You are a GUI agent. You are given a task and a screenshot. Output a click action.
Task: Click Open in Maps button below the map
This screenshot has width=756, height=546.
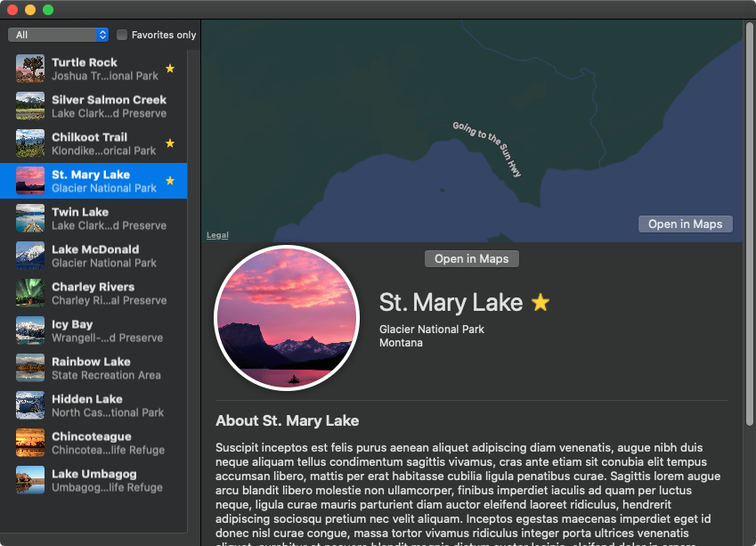[x=472, y=258]
